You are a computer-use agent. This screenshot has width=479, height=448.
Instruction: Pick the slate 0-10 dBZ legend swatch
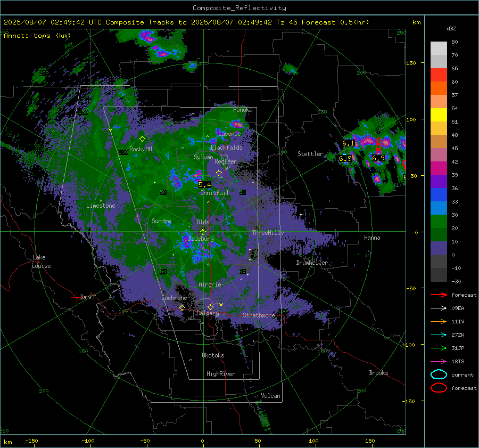(x=439, y=248)
